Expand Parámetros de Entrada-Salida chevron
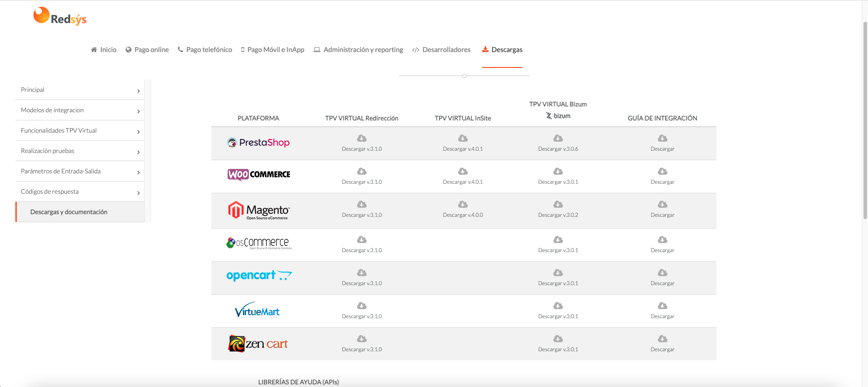This screenshot has width=868, height=387. pos(138,172)
